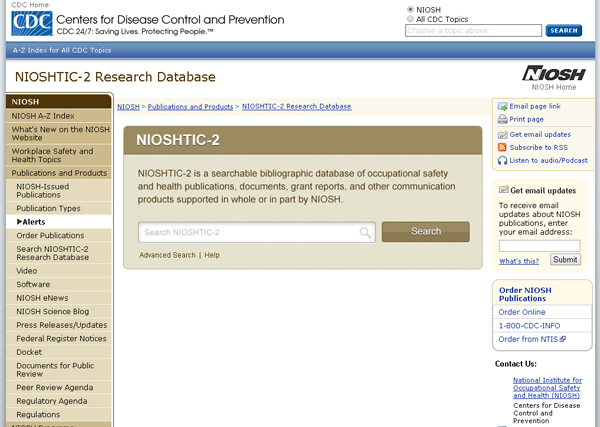Click the email address input field
Viewport: 600px width, 427px height.
(540, 246)
